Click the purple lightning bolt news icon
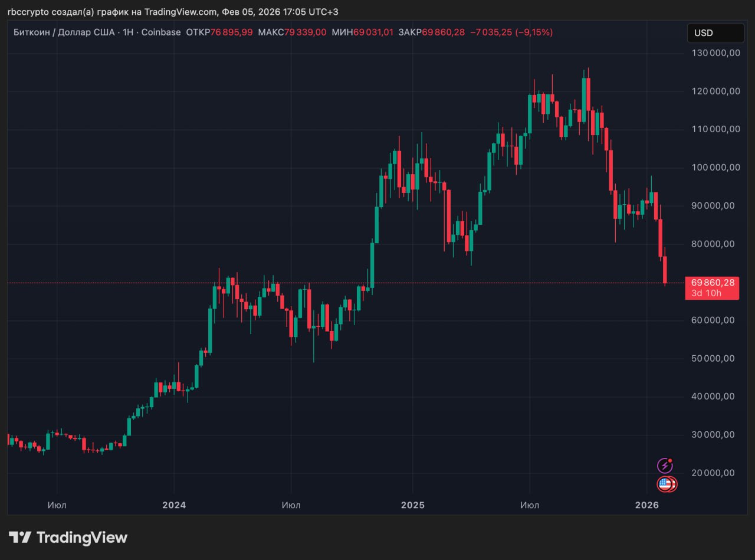Image resolution: width=755 pixels, height=560 pixels. click(665, 466)
